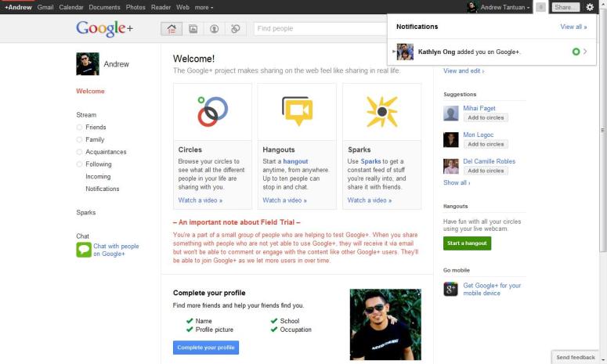Open Andrew Tantuan account dropdown

[505, 7]
